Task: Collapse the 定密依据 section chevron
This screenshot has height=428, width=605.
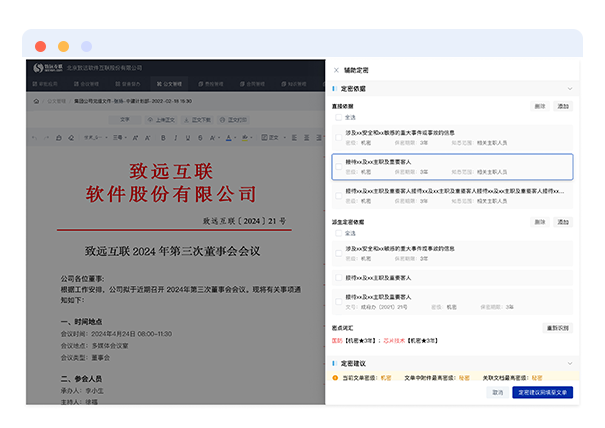Action: coord(569,90)
